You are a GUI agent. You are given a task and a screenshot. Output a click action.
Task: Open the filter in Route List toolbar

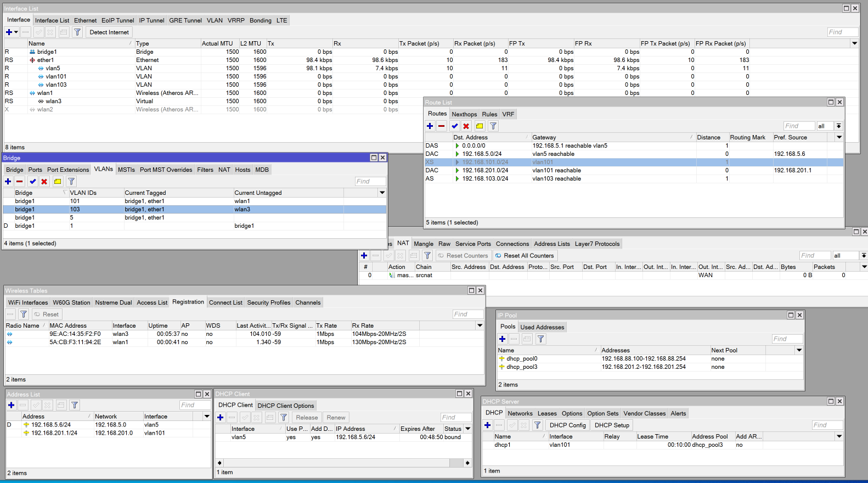pos(493,126)
